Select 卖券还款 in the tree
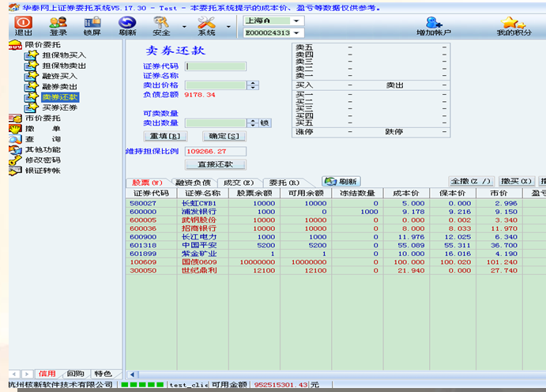 point(60,97)
